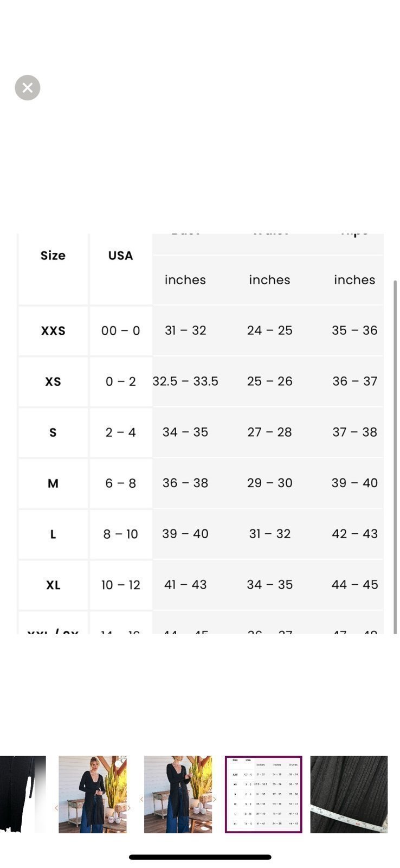Select the front-view model cardigan thumbnail
Screen dimensions: 400x868
pos(93,794)
